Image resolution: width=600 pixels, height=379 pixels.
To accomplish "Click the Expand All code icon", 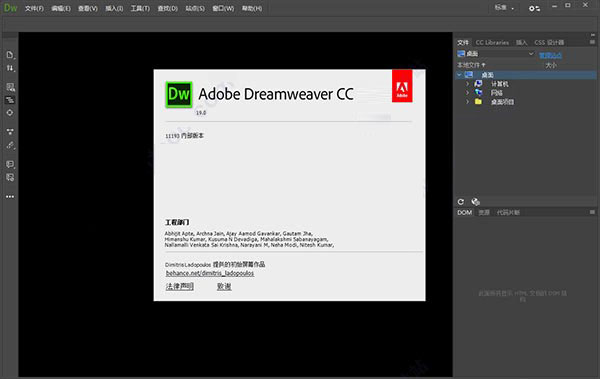I will (10, 131).
